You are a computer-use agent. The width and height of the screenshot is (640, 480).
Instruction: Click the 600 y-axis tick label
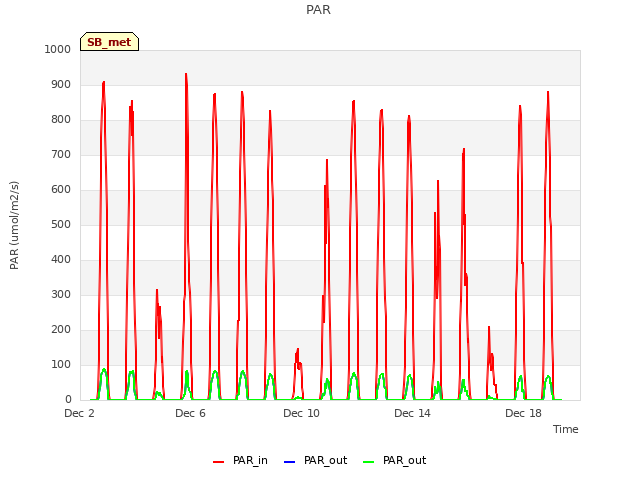click(x=61, y=189)
